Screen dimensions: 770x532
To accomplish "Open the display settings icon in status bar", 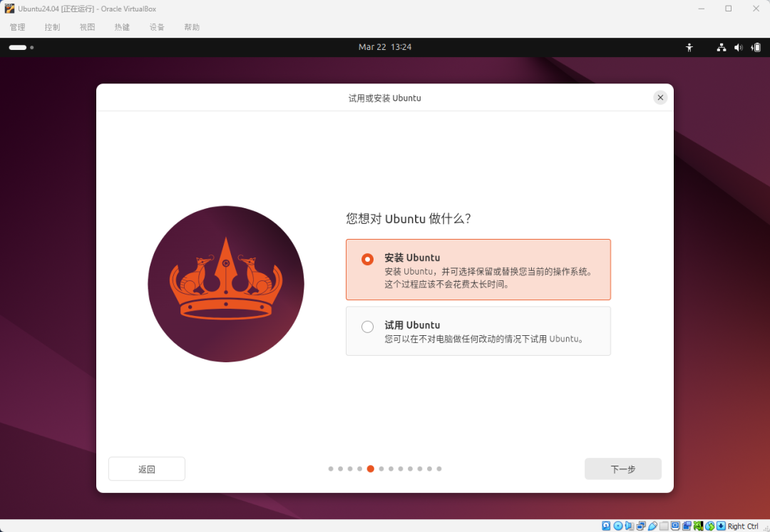I will coord(676,526).
